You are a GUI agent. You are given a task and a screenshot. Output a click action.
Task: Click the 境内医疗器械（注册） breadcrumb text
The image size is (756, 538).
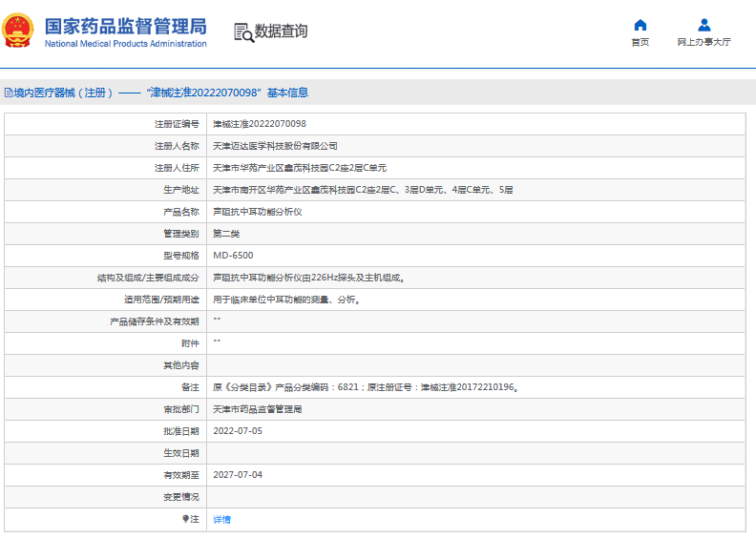tap(63, 93)
